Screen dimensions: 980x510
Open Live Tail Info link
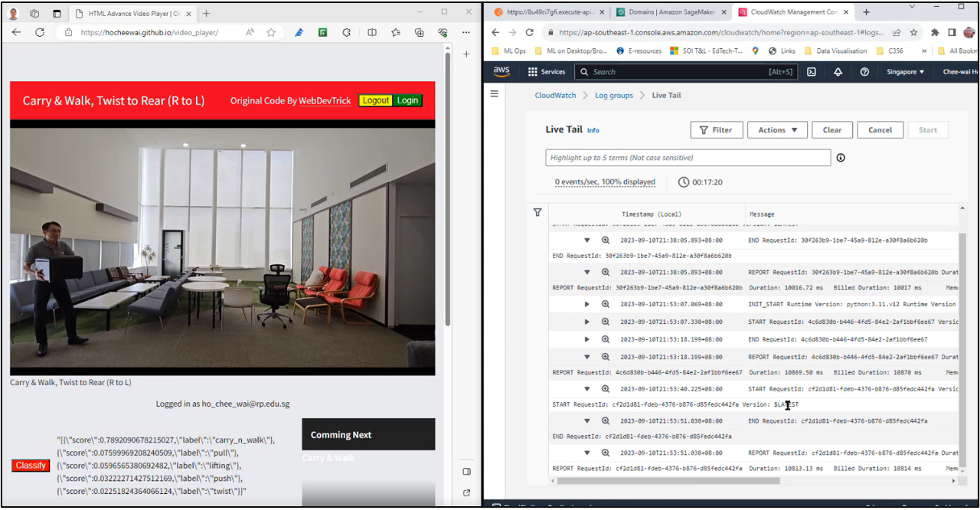point(593,131)
